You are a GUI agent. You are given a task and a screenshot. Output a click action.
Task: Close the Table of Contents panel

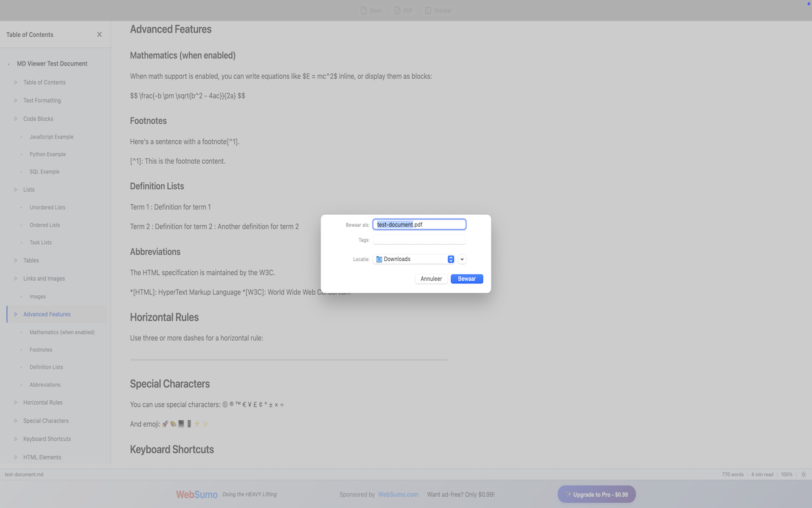point(99,34)
